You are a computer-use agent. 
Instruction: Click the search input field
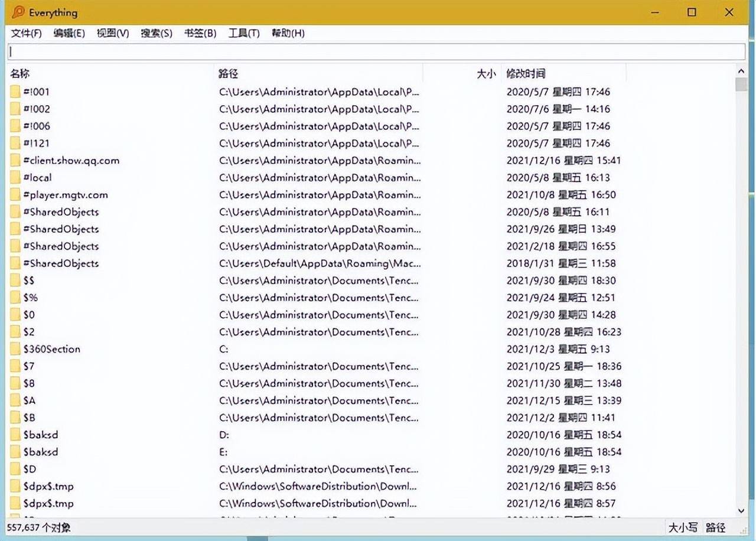pyautogui.click(x=376, y=52)
